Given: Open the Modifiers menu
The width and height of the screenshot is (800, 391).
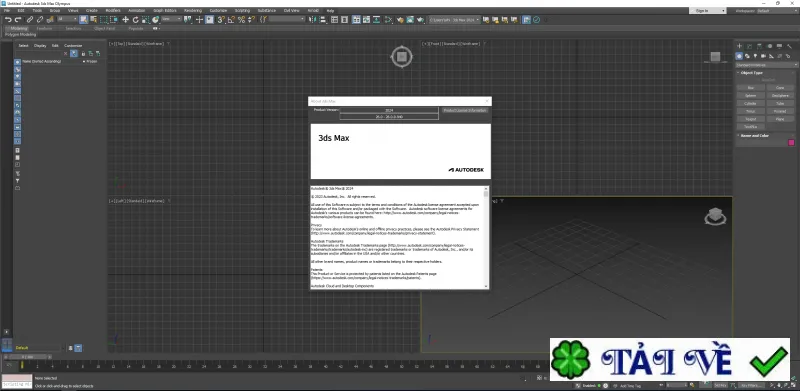Looking at the screenshot, I should point(113,10).
